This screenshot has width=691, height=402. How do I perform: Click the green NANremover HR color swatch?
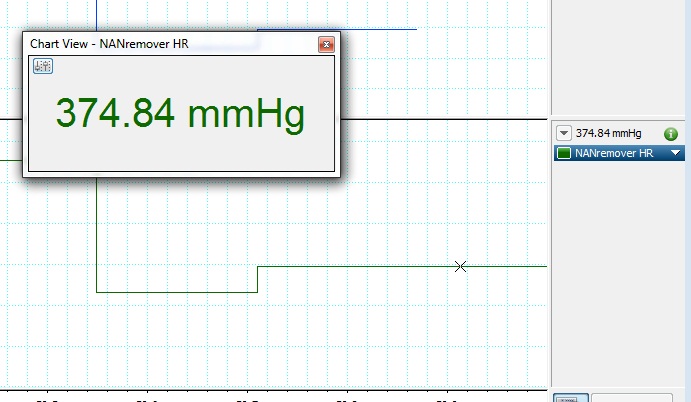[x=564, y=153]
